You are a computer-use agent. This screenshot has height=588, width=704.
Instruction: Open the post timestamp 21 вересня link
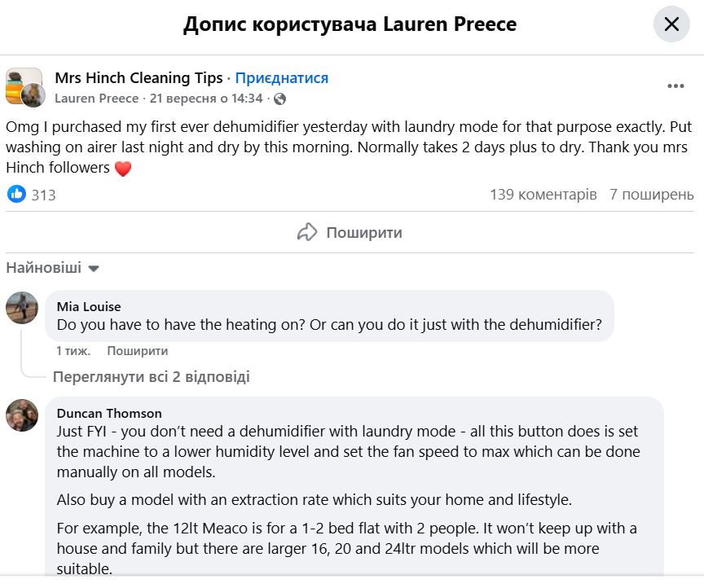pyautogui.click(x=206, y=99)
